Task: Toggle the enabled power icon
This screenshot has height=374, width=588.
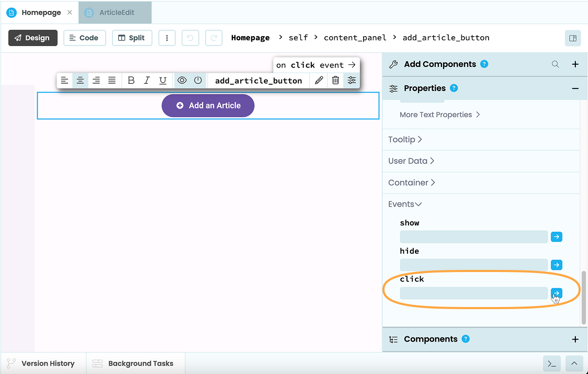Action: click(198, 80)
